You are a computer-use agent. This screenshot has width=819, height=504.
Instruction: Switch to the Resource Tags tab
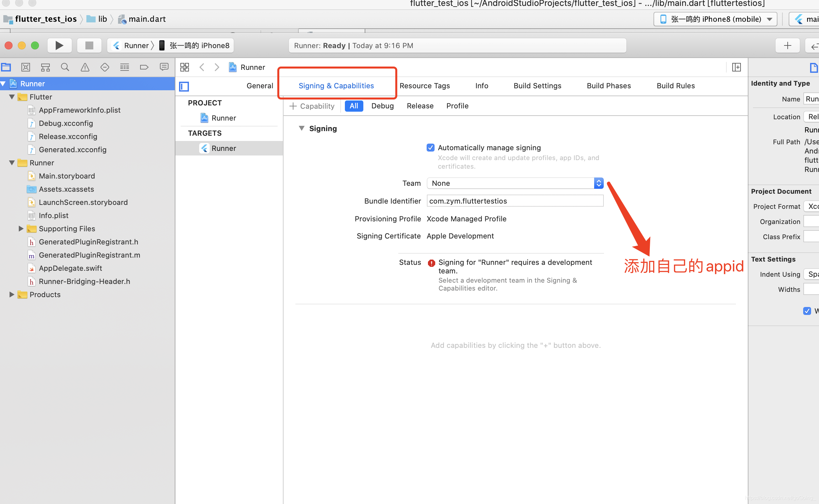point(425,86)
